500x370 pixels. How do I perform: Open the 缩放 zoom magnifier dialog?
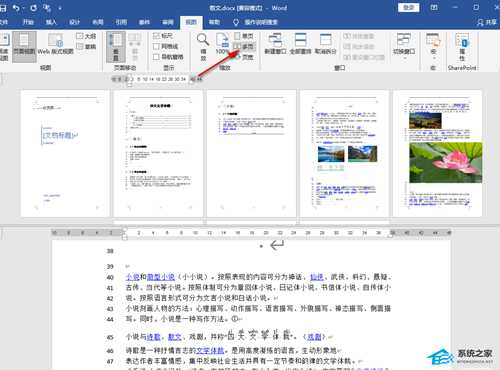pos(203,47)
